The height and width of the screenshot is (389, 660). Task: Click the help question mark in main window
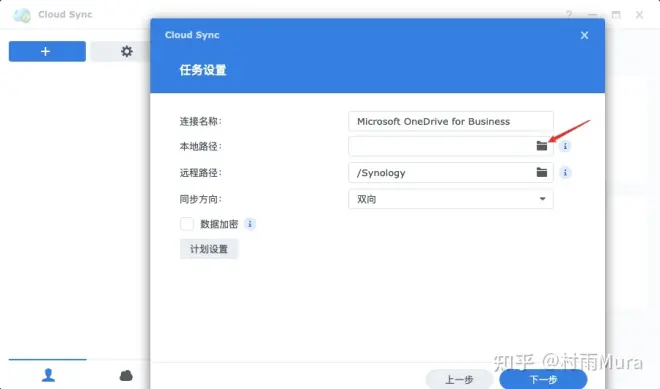(569, 15)
